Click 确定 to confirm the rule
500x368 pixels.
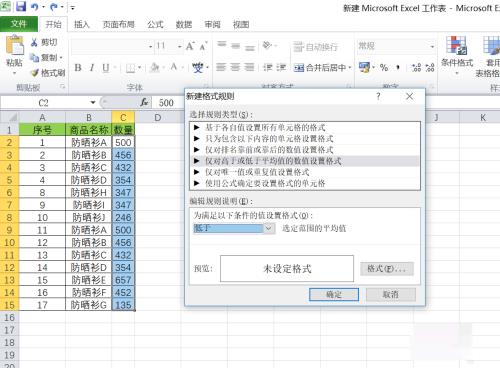[334, 295]
